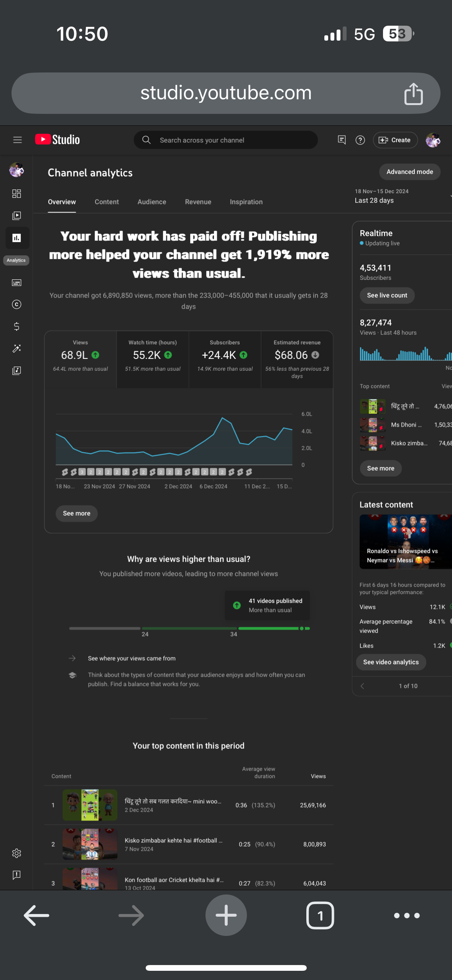This screenshot has width=452, height=980.
Task: Open Kisko zimbabar kehte hai video thumbnail
Action: pyautogui.click(x=90, y=844)
